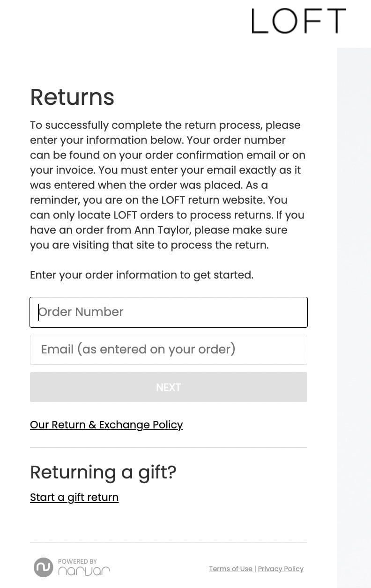The height and width of the screenshot is (588, 371).
Task: Open the Terms of Use link
Action: tap(230, 569)
